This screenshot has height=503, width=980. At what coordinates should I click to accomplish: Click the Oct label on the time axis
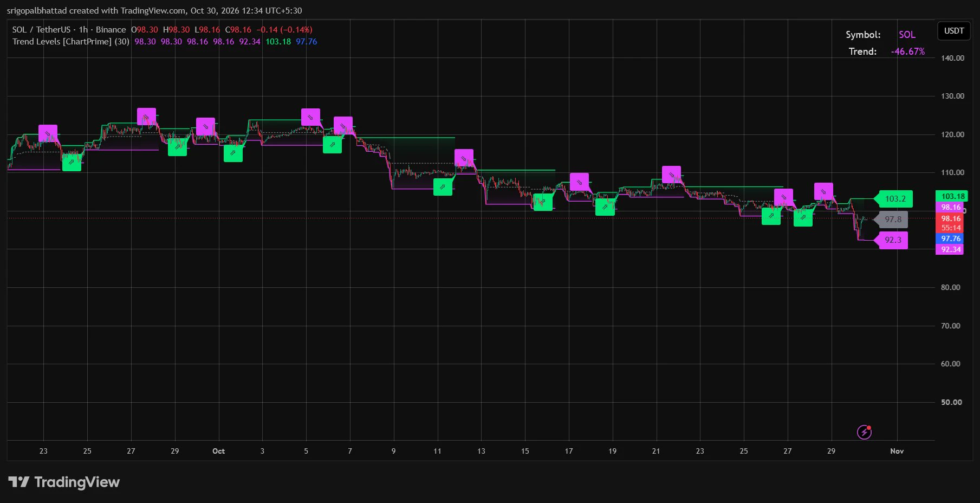coord(218,451)
